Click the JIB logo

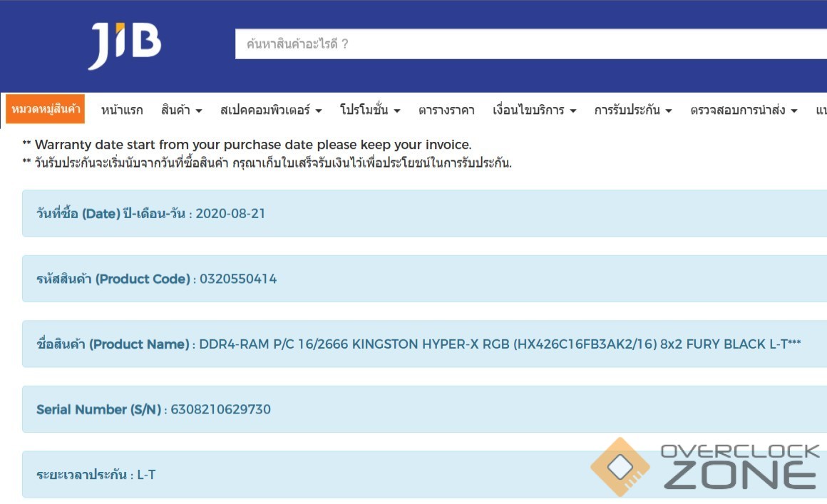[125, 46]
